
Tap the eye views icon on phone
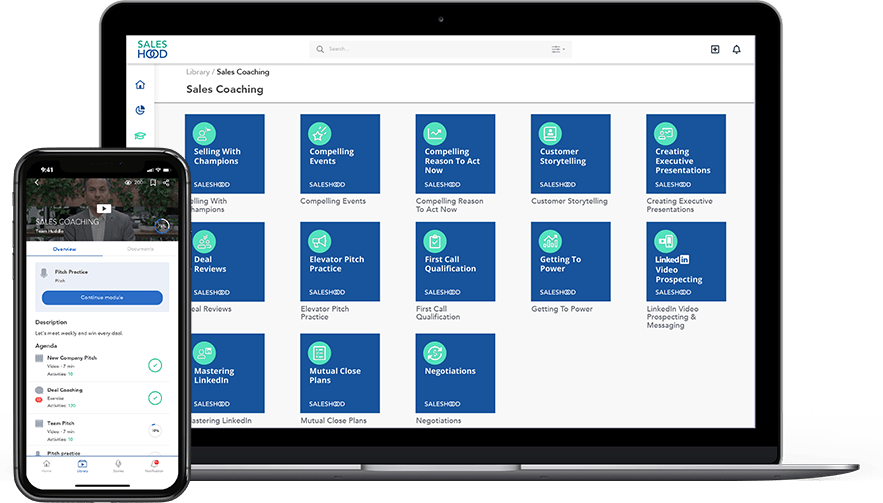point(128,182)
